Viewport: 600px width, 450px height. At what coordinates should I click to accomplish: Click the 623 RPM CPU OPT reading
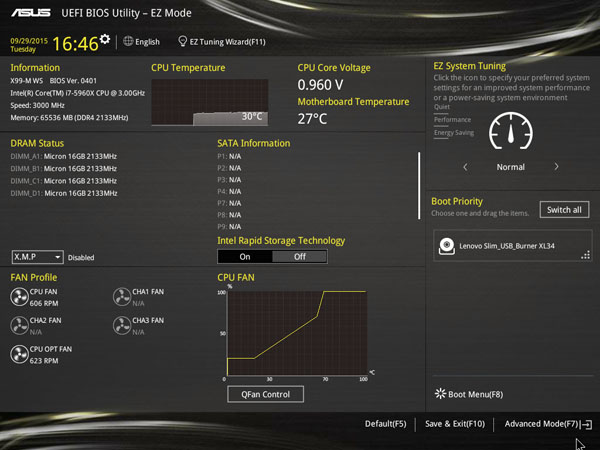click(44, 361)
